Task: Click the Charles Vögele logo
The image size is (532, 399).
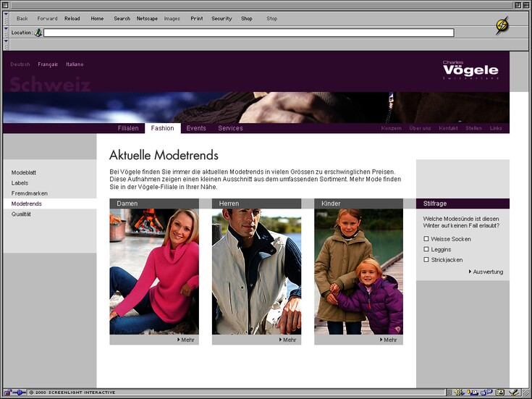Action: tap(470, 70)
